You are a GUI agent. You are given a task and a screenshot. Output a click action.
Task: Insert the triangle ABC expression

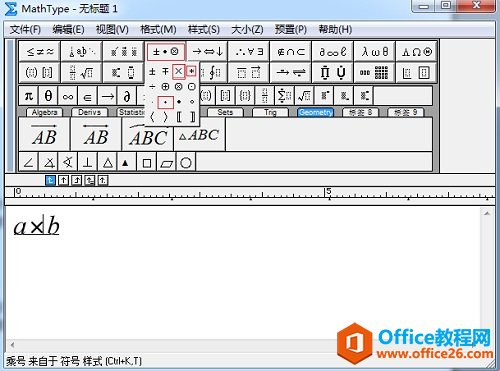tap(199, 134)
